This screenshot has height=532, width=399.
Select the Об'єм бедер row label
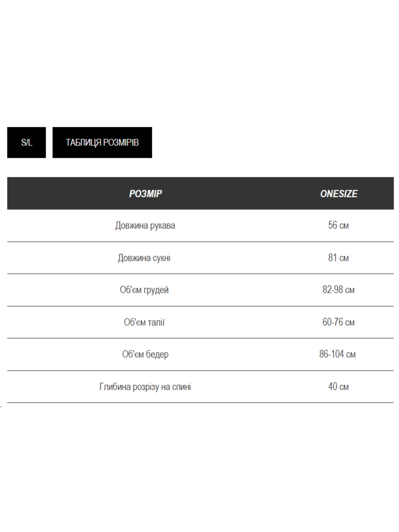[x=145, y=354]
